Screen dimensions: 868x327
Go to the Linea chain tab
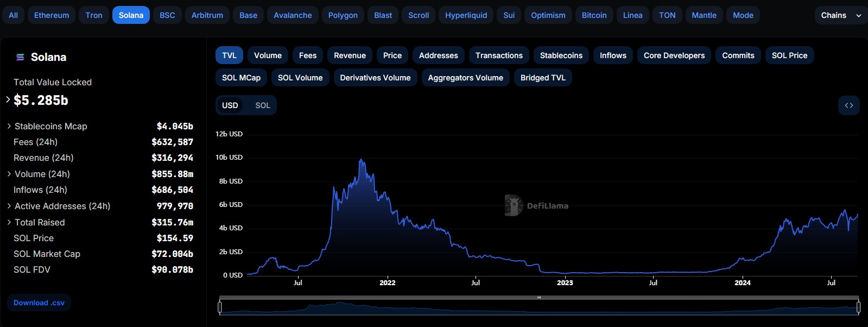pyautogui.click(x=633, y=15)
